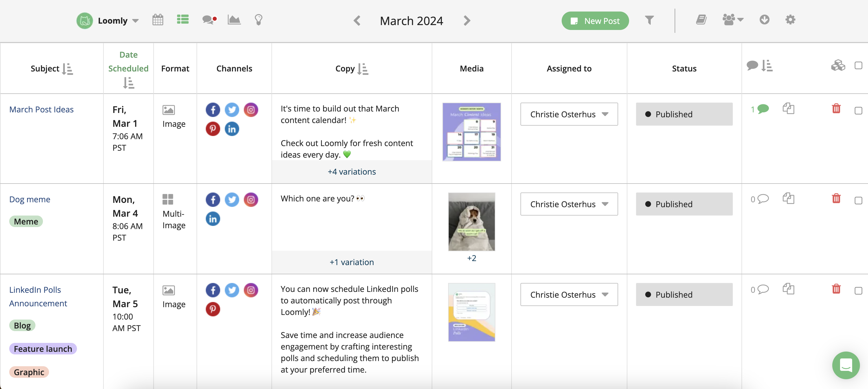Screen dimensions: 868x389
Task: Switch to the green list view icon
Action: [x=183, y=20]
